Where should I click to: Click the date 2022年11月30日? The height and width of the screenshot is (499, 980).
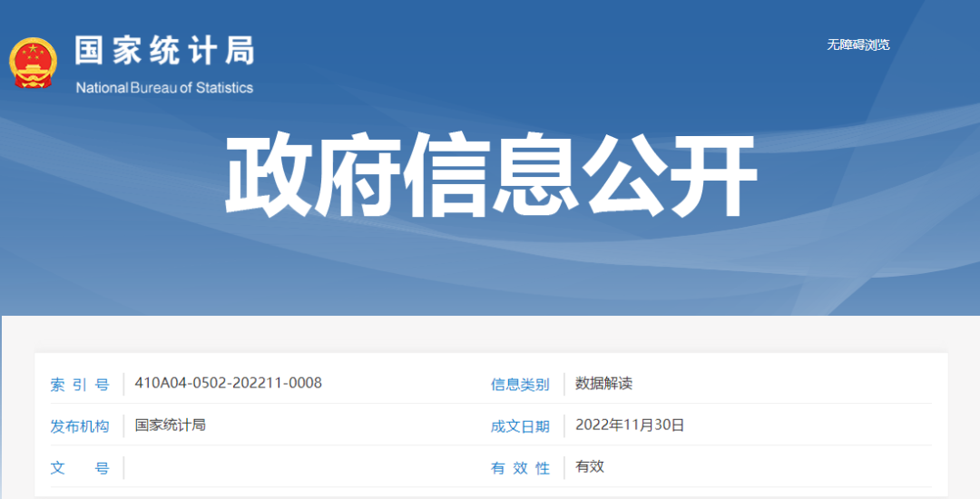tap(629, 425)
